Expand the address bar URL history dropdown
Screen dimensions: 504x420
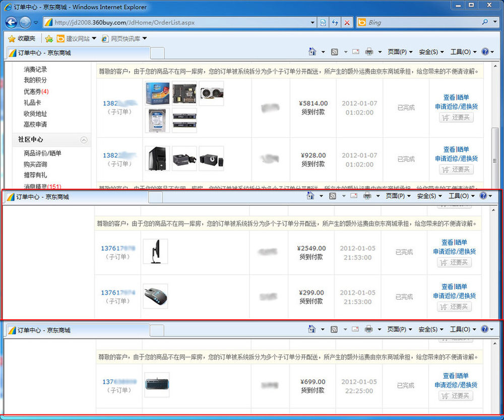tap(313, 23)
